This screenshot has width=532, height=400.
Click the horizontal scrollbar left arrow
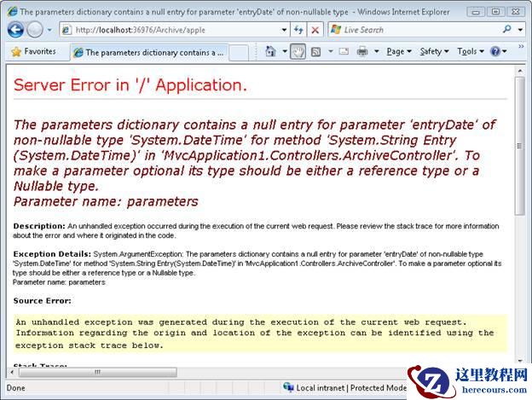(12, 372)
